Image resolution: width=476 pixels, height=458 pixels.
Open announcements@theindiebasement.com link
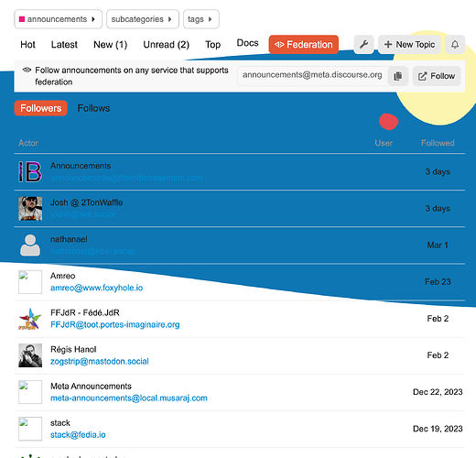(x=126, y=178)
